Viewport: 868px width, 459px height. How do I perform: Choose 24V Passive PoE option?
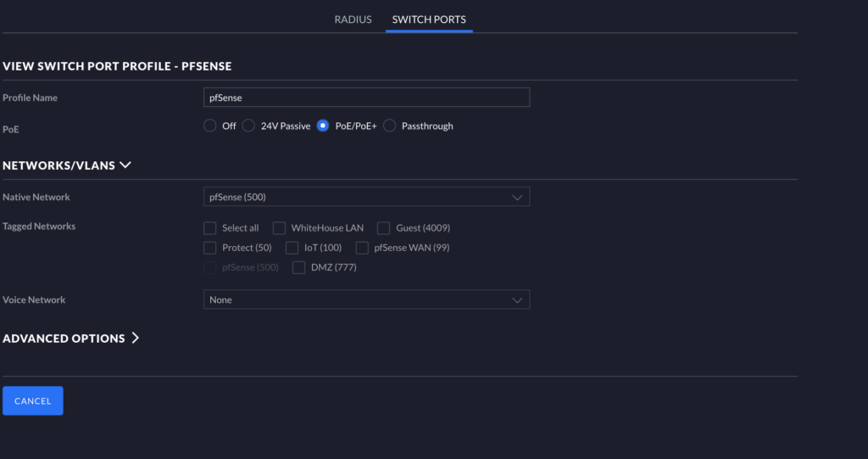(248, 126)
